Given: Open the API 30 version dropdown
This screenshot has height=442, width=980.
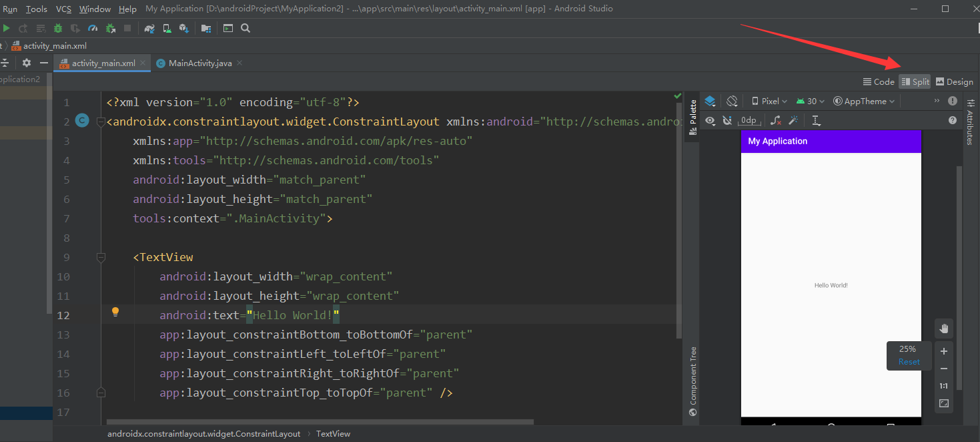Looking at the screenshot, I should (811, 101).
